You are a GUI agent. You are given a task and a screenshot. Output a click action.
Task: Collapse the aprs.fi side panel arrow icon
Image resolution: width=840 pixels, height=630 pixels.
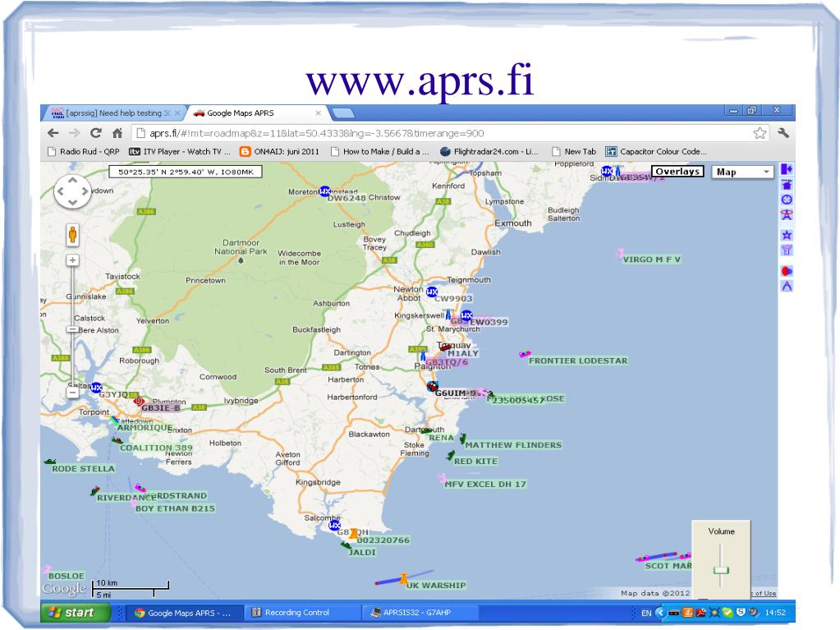tap(787, 169)
